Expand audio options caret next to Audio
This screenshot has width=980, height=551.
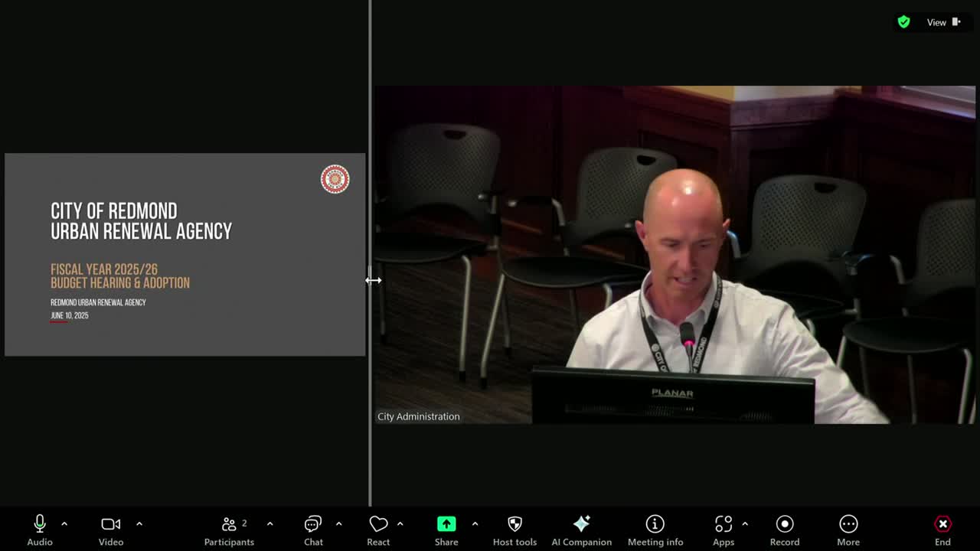[x=64, y=524]
